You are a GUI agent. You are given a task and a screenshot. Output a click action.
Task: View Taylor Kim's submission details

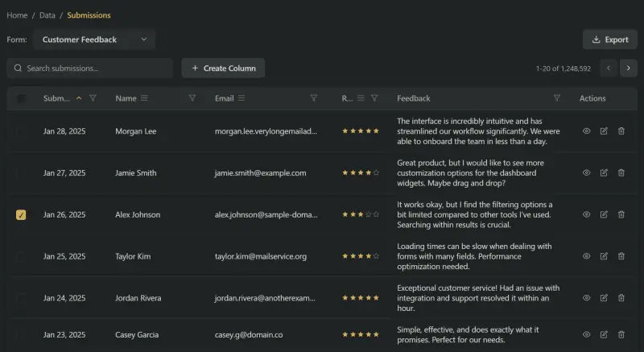click(x=586, y=256)
